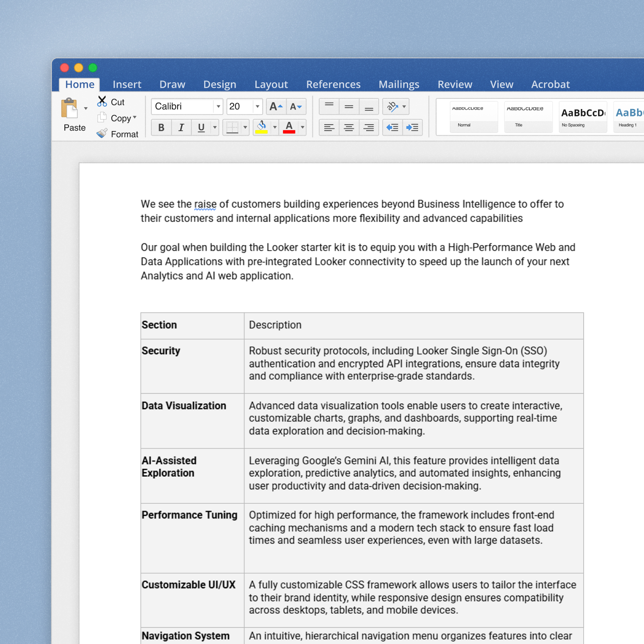Apply bottom vertical alignment
The height and width of the screenshot is (644, 644).
369,107
